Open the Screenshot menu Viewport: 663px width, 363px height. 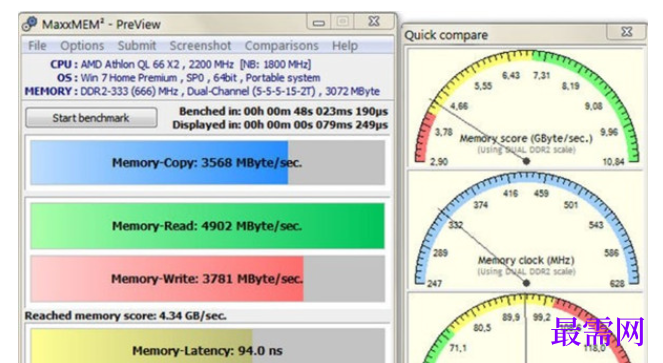tap(200, 45)
